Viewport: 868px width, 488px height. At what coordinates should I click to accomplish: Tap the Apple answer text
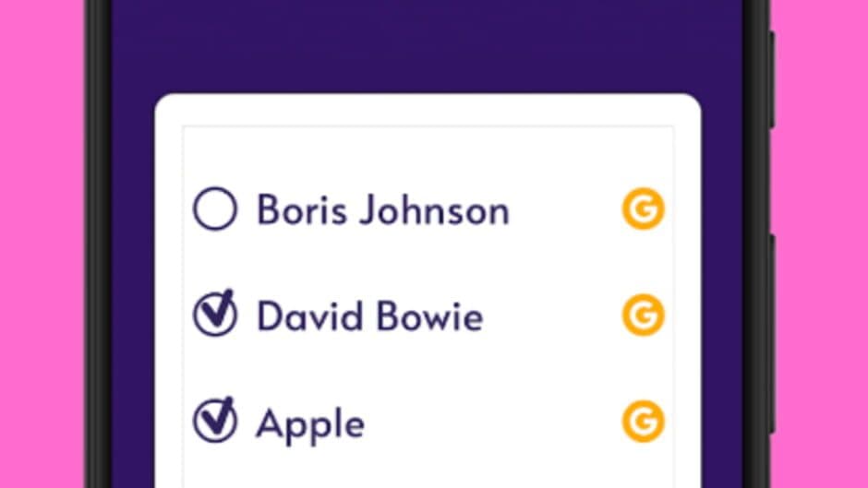pos(310,425)
